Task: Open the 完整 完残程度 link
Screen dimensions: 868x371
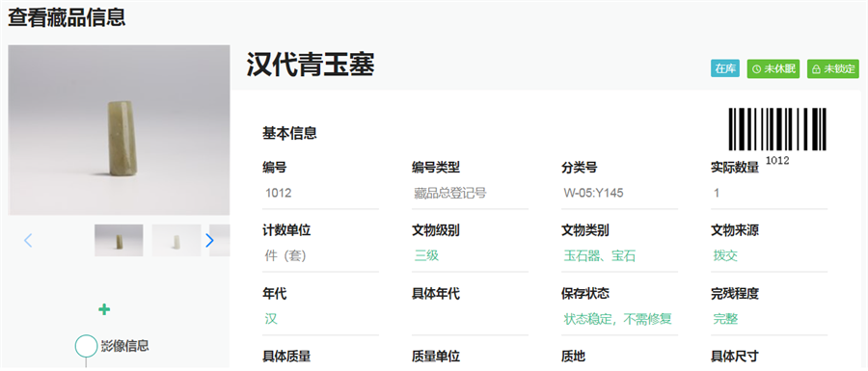Action: click(x=725, y=319)
